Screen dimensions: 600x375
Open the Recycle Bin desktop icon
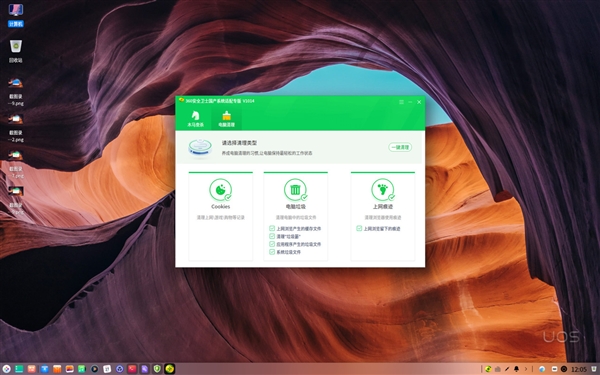16,51
